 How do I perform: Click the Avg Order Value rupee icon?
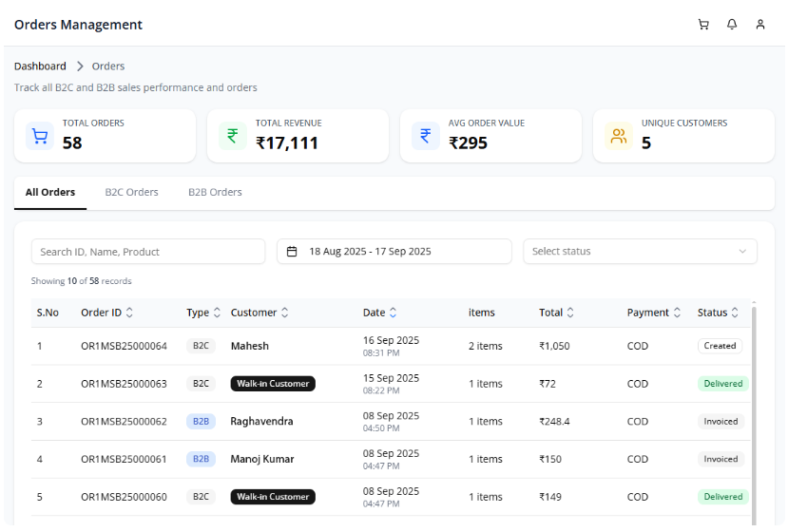pos(425,136)
